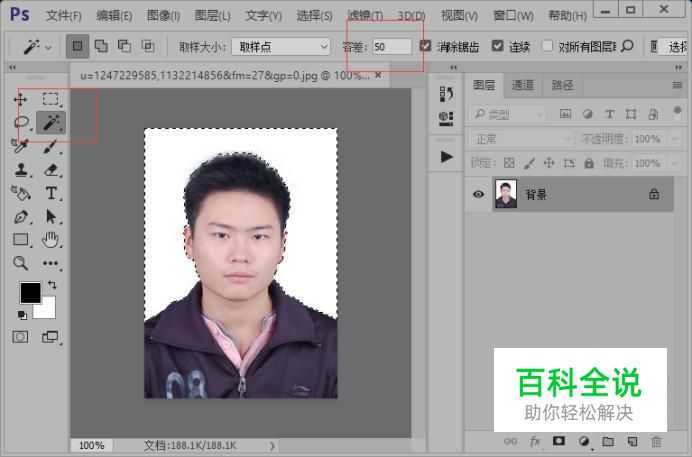Toggle lock position
The height and width of the screenshot is (457, 692).
[549, 163]
